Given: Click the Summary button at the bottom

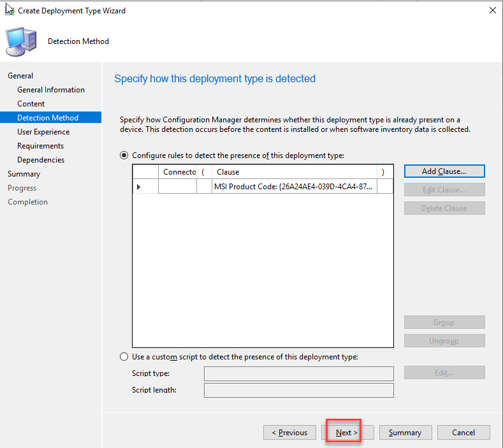Looking at the screenshot, I should 405,433.
